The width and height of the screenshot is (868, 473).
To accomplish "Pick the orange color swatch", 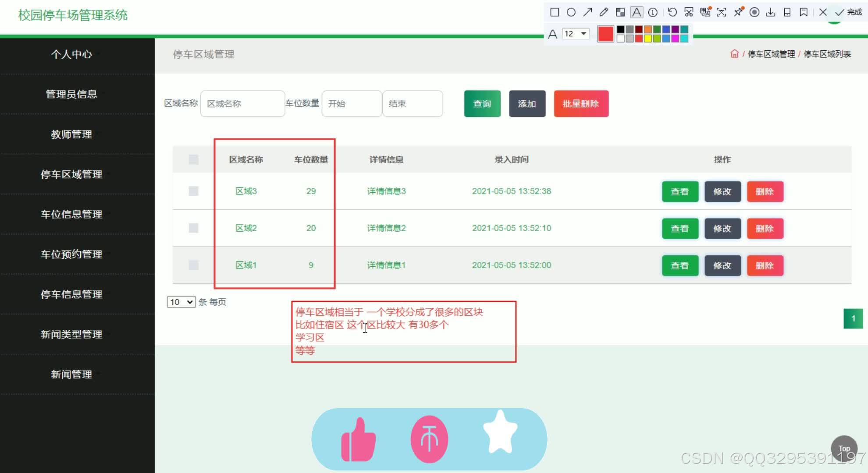I will coord(647,30).
